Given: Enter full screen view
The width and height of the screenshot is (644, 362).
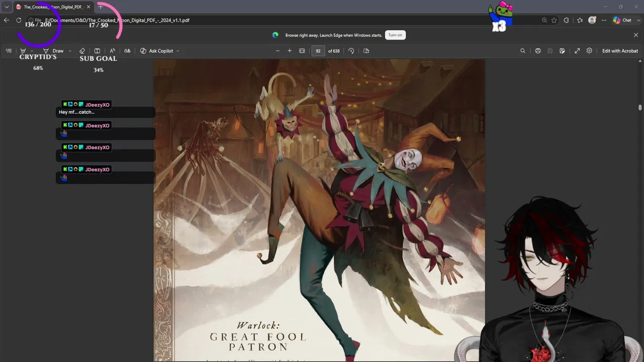Looking at the screenshot, I should coord(577,51).
